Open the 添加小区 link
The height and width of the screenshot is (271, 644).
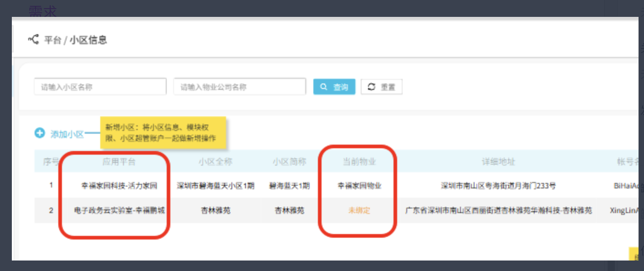[x=67, y=134]
